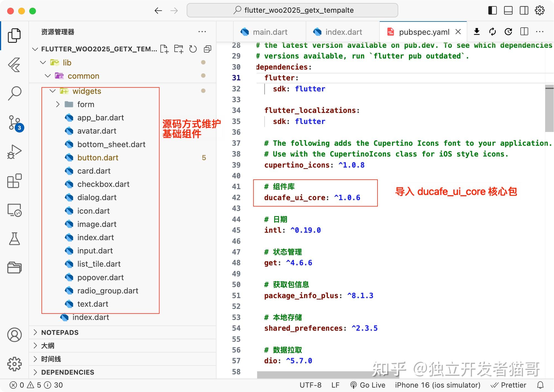Viewport: 554px width, 392px height.
Task: Open button.dart in the file tree
Action: tap(97, 158)
